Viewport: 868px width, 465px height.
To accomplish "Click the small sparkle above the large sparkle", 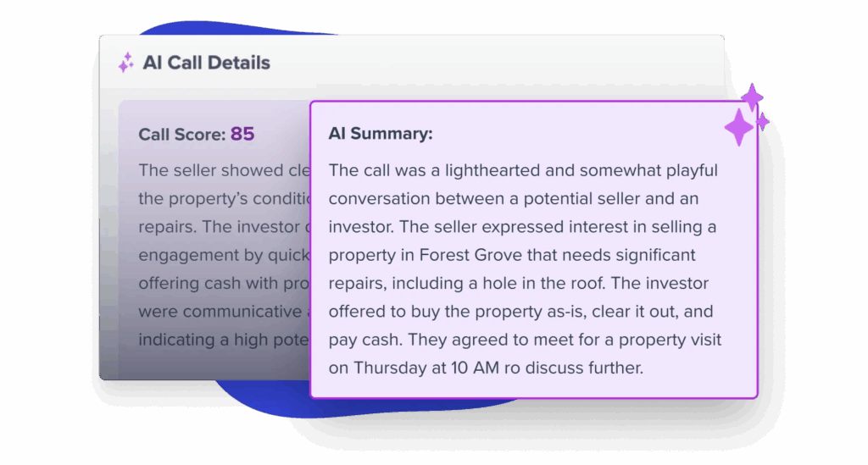I will pos(752,97).
